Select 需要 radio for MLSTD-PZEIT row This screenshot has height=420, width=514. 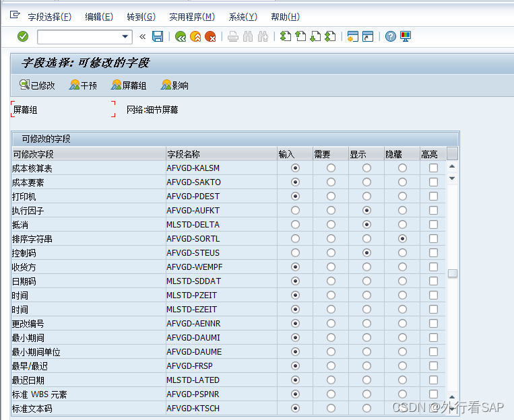point(331,295)
